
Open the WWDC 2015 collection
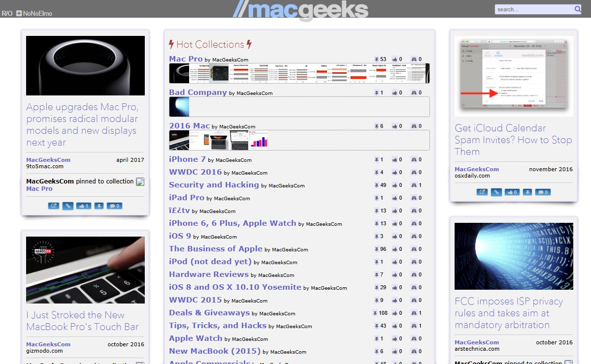tap(196, 300)
